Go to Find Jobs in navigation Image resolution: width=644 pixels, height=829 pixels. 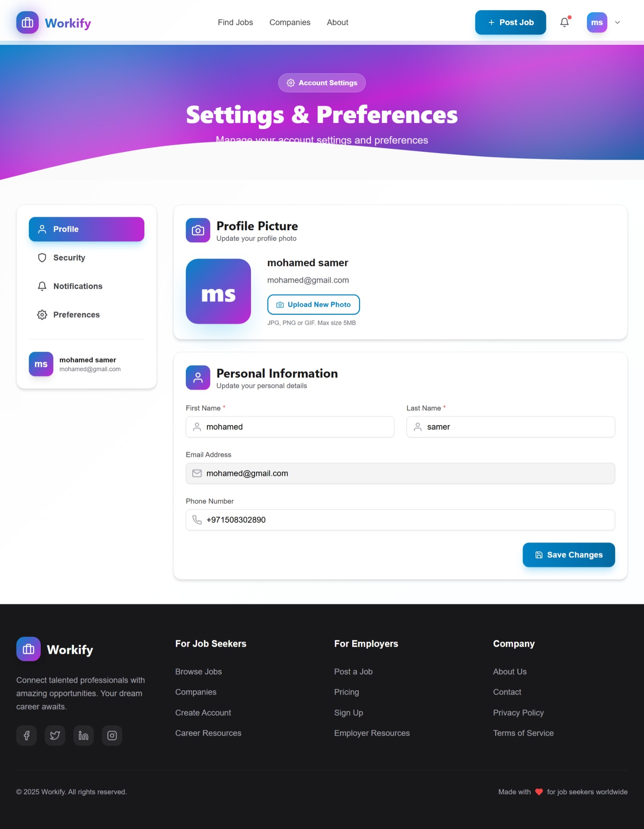point(235,22)
